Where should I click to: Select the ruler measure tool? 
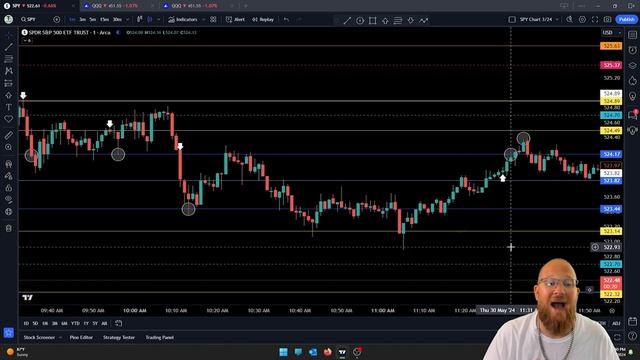point(9,135)
